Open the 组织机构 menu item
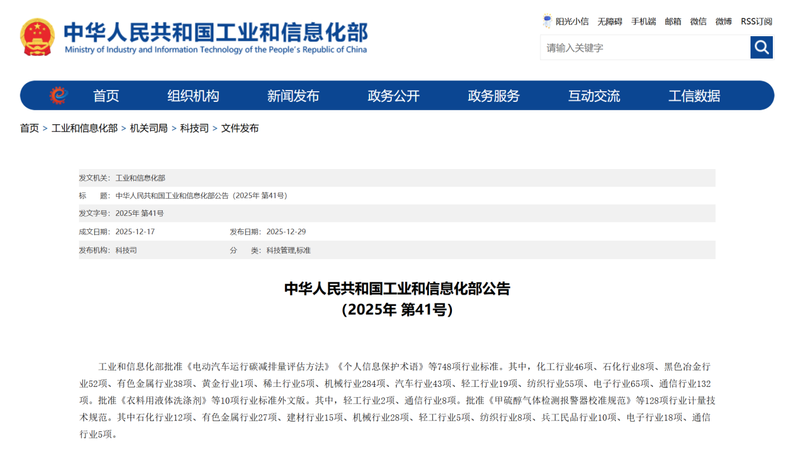 193,96
